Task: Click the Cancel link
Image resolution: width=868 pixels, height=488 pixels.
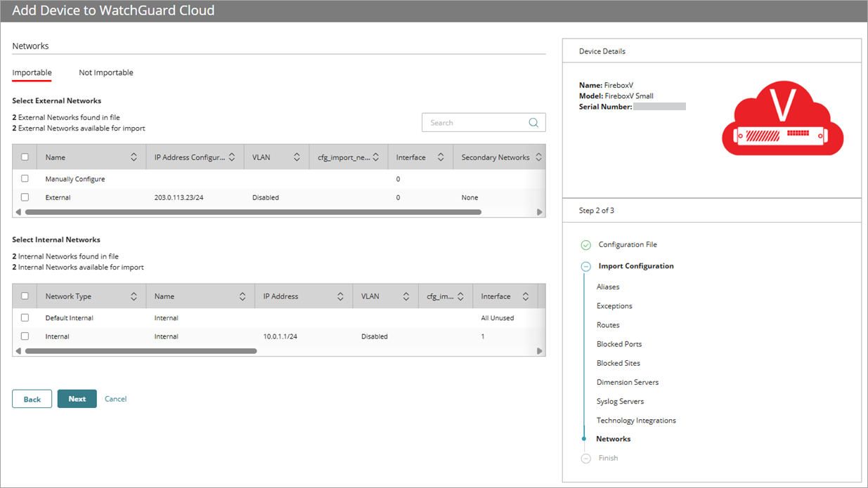Action: pos(116,399)
